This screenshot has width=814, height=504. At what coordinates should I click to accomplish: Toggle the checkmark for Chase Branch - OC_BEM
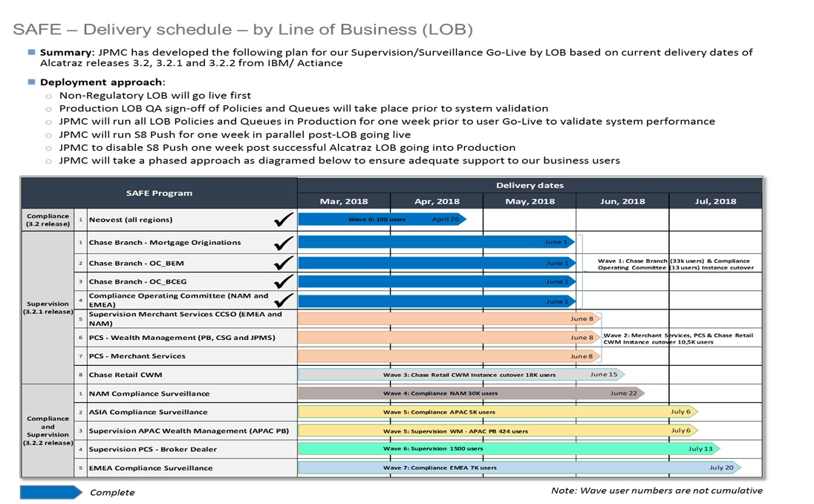click(x=284, y=263)
